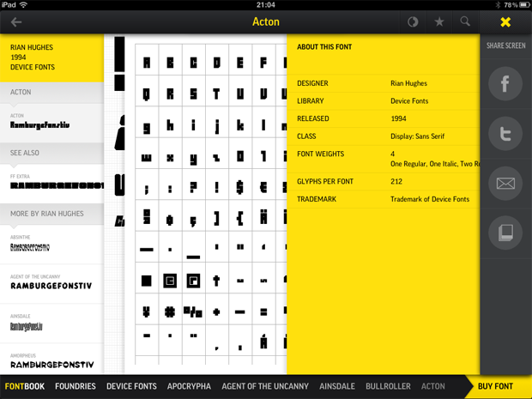Toggle the contrast invert icon in top bar
The width and height of the screenshot is (532, 399).
[413, 22]
